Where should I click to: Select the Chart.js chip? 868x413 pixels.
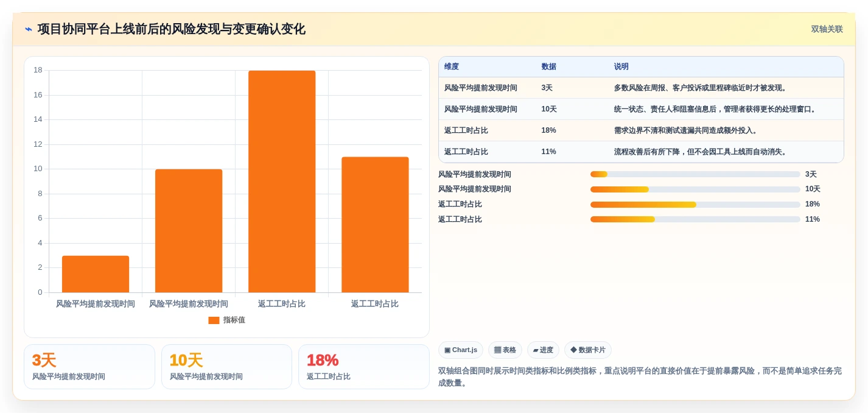[461, 350]
